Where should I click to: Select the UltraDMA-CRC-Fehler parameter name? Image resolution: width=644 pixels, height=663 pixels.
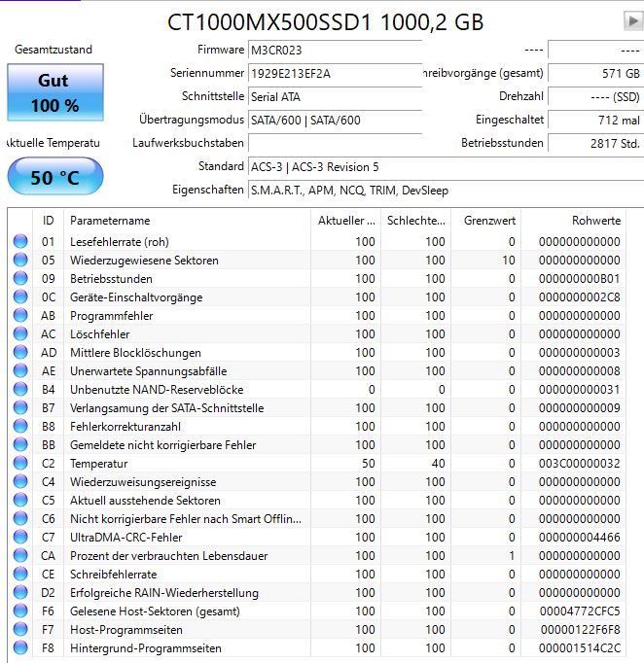point(126,537)
